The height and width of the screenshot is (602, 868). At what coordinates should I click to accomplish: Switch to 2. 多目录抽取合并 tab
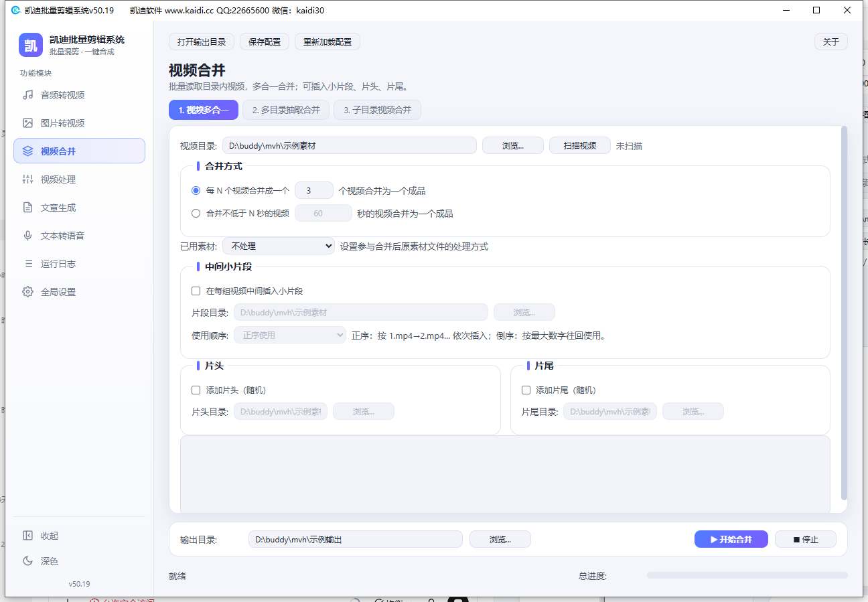pyautogui.click(x=286, y=110)
